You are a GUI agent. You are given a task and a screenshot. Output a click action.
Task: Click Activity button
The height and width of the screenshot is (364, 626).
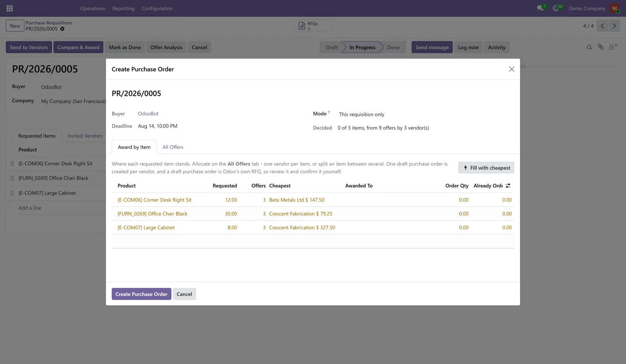click(497, 47)
